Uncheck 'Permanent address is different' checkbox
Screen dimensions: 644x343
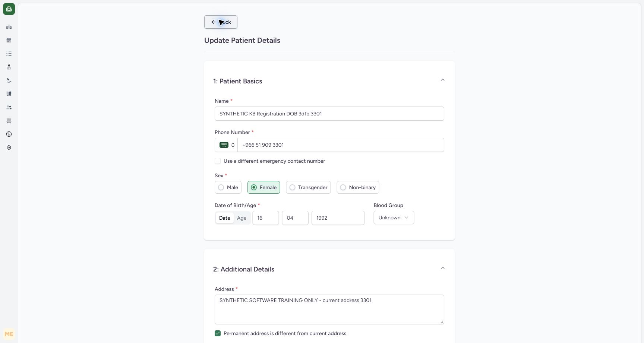(x=218, y=333)
